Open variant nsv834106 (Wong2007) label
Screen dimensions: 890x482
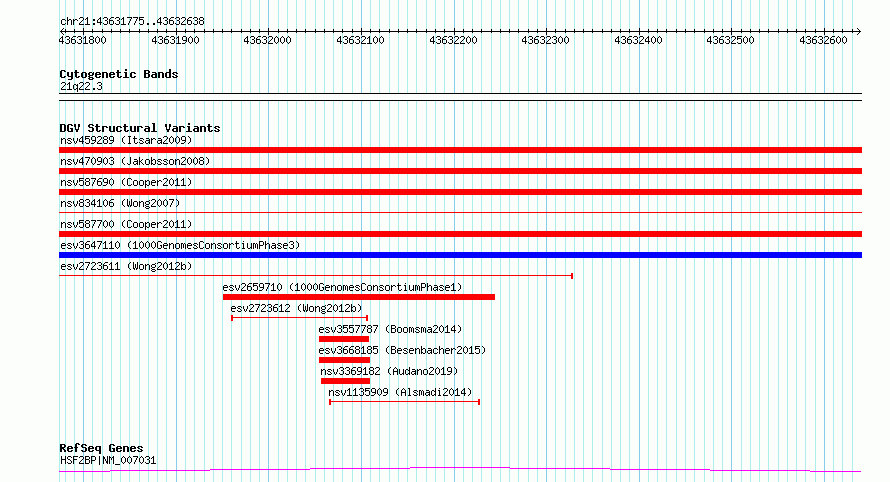120,203
